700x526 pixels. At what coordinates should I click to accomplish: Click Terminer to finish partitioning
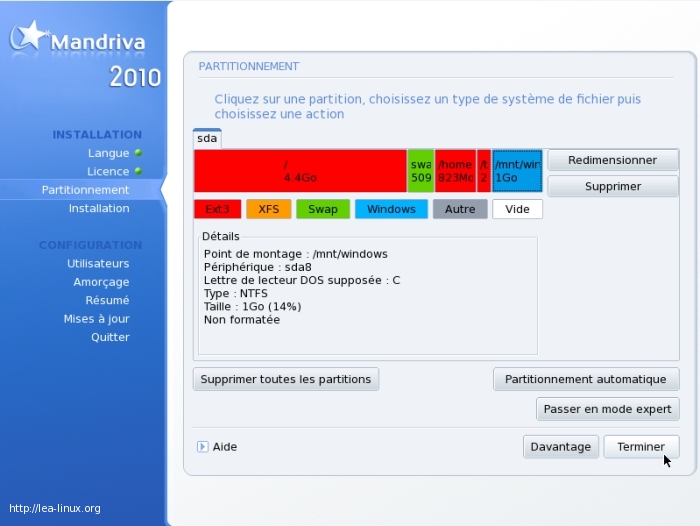coord(641,447)
